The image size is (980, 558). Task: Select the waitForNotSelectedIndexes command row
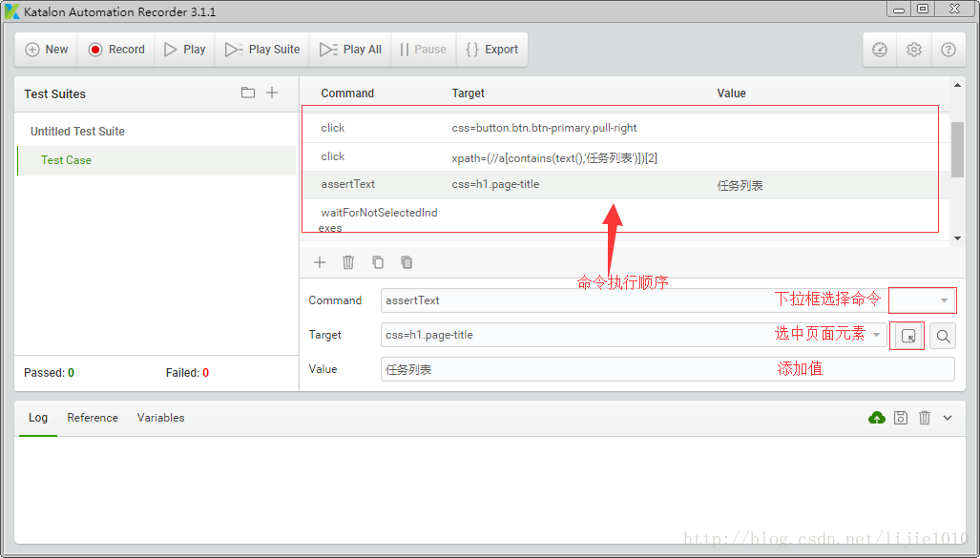626,219
